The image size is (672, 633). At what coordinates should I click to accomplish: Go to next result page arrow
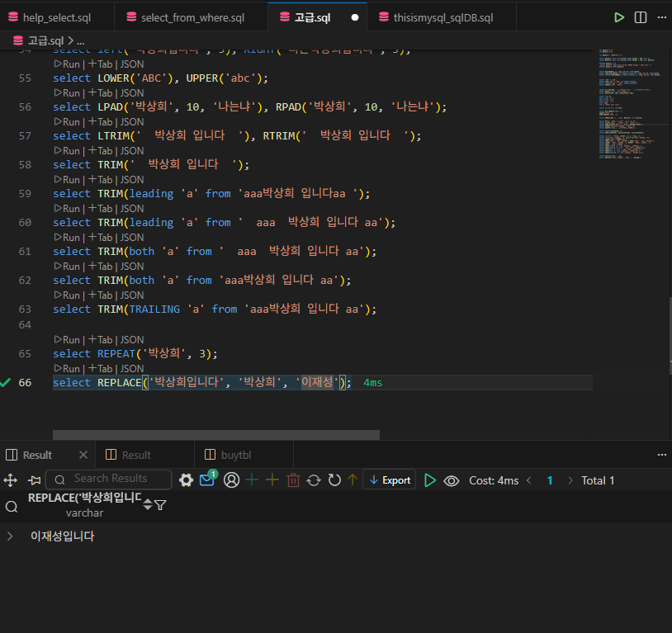(570, 480)
